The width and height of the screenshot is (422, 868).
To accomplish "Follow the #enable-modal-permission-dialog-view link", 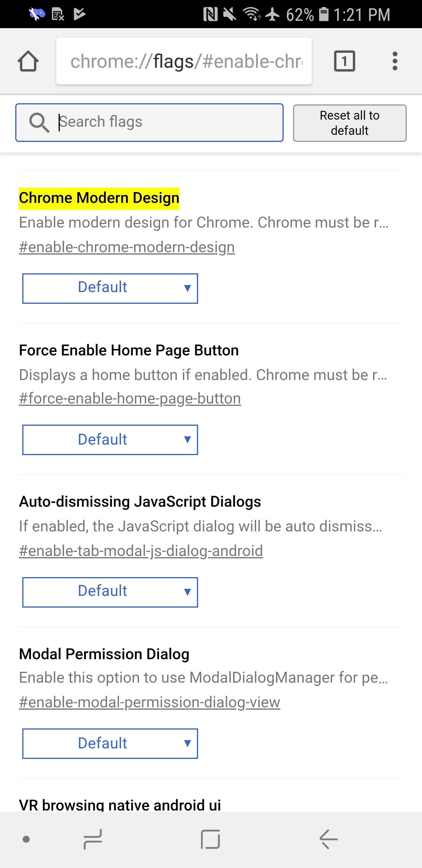I will click(149, 702).
